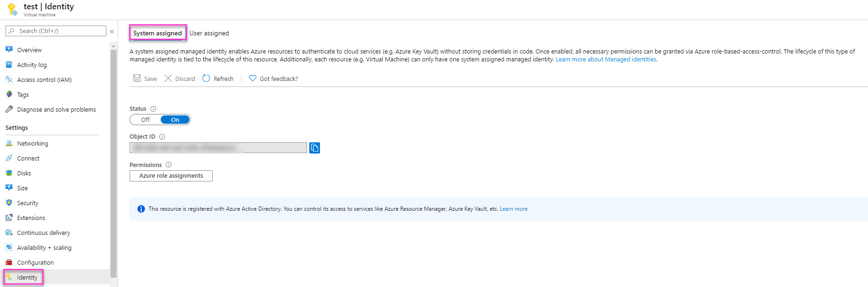Open the Extensions settings page

coord(31,218)
